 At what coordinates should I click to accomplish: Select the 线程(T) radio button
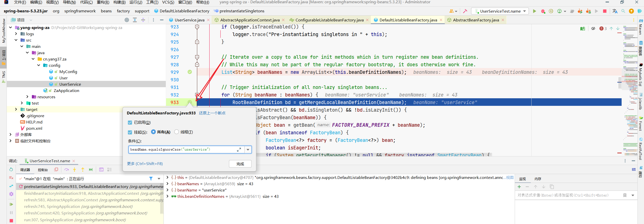[x=177, y=132]
